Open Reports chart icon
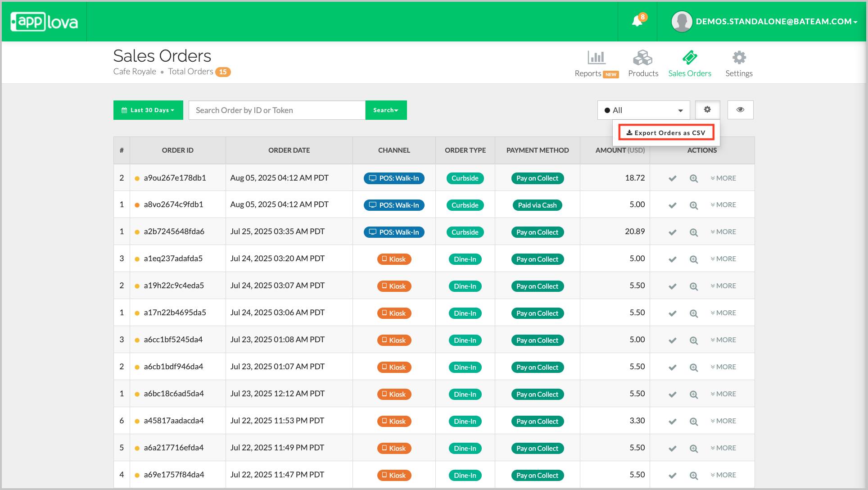 [596, 58]
